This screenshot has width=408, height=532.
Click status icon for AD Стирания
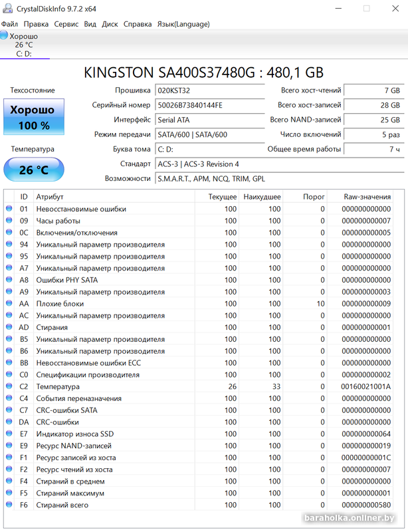click(9, 327)
